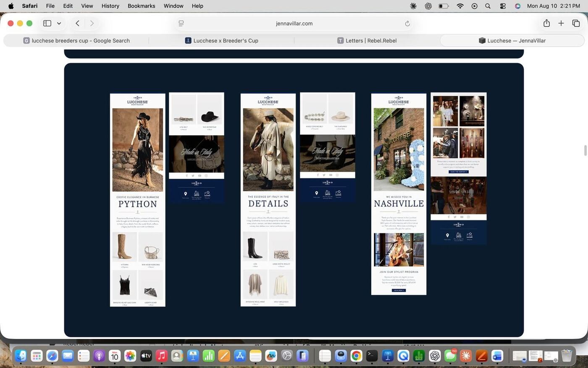Open QuickTime Player from the Dock
Screen dimensions: 588x368
403,356
